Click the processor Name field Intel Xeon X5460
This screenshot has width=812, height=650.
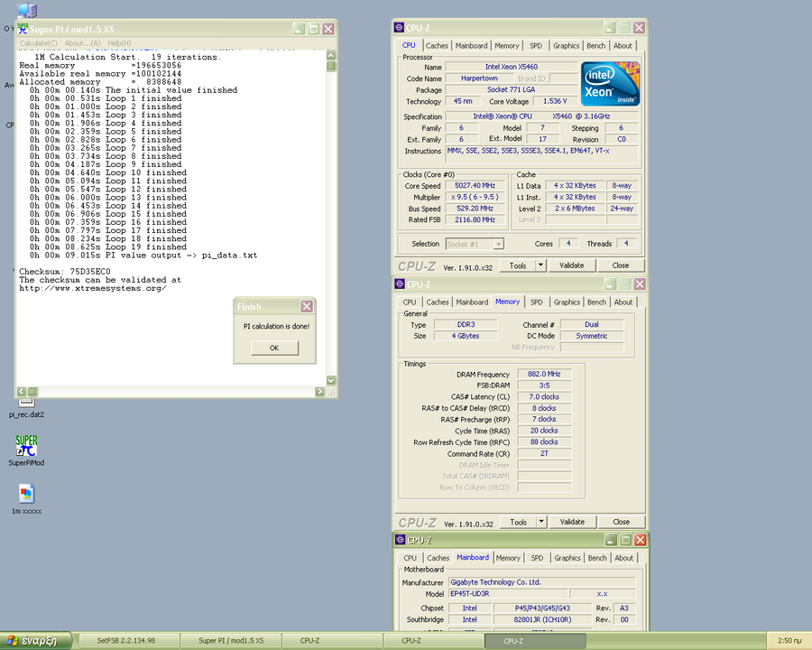[512, 67]
